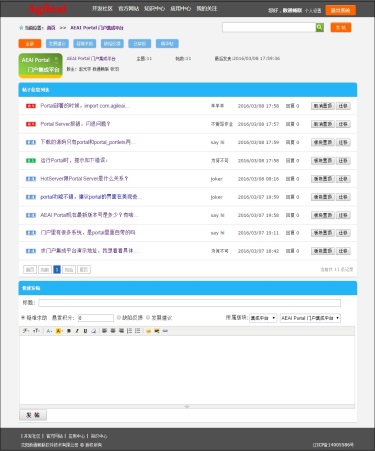Select the 缺陷反馈 radio button
The height and width of the screenshot is (451, 375).
[119, 318]
